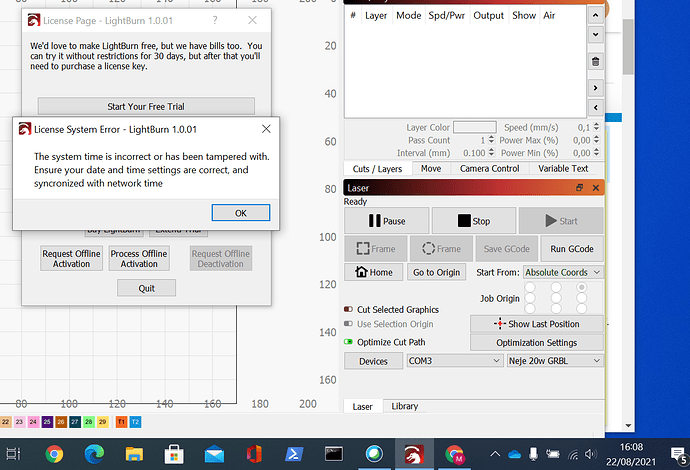The image size is (690, 470).
Task: Click the LightBurn taskbar icon
Action: point(414,454)
